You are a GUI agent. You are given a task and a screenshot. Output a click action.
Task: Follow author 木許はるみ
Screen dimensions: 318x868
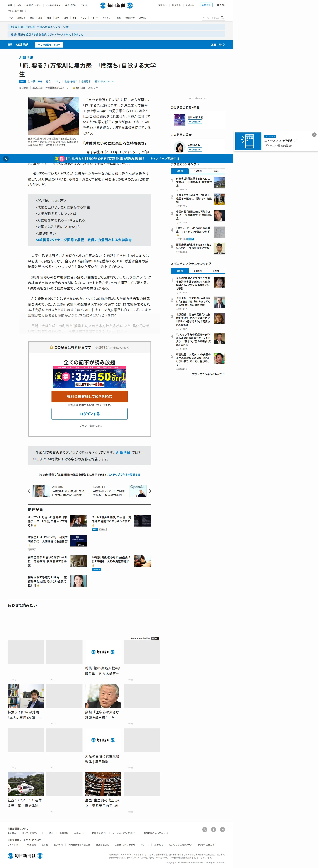click(x=195, y=150)
